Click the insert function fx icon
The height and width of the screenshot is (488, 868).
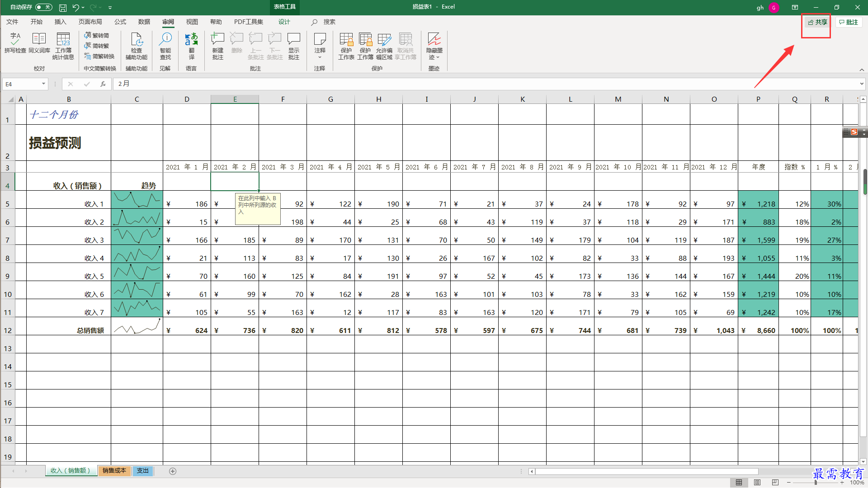pos(103,84)
